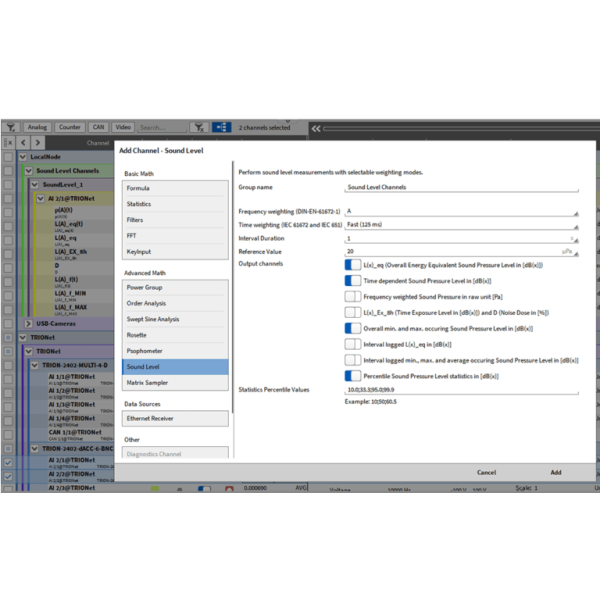Screen dimensions: 600x600
Task: Open the Frequency weighting dropdown
Action: tap(461, 212)
